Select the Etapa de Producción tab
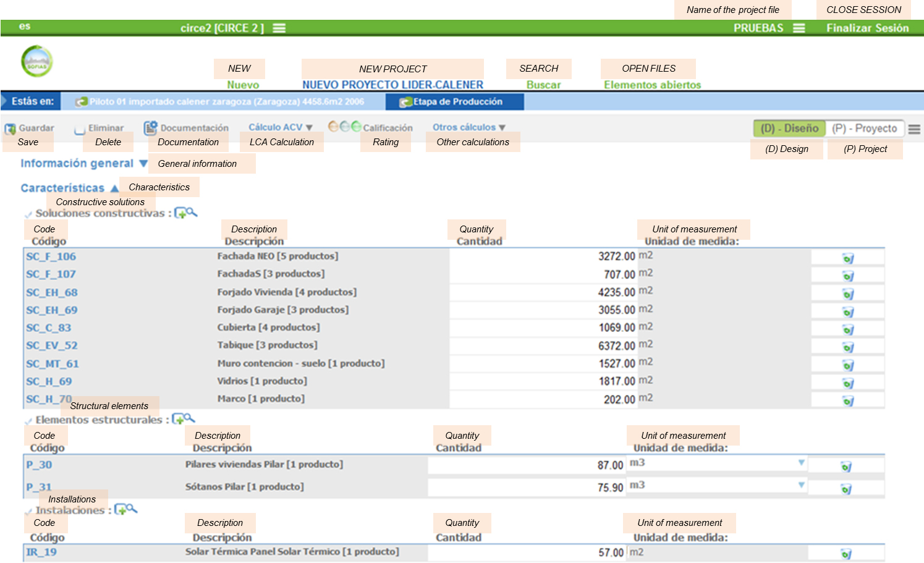 pos(455,102)
